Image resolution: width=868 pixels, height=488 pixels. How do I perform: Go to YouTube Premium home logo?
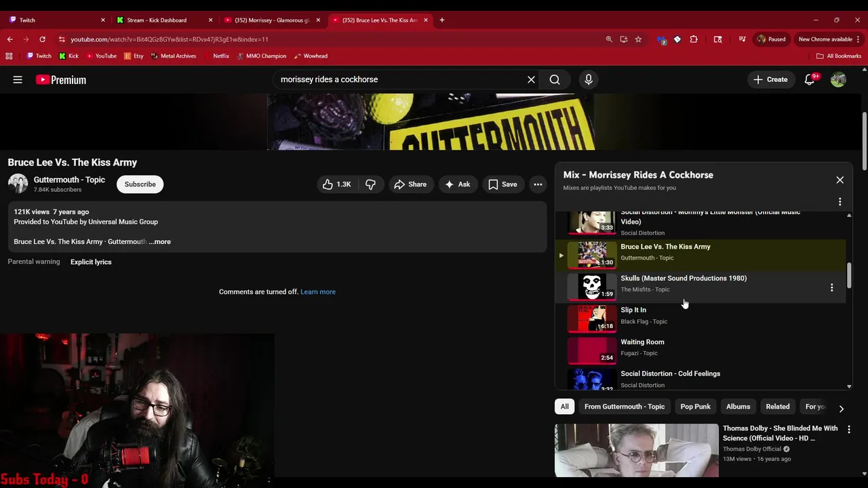click(61, 79)
